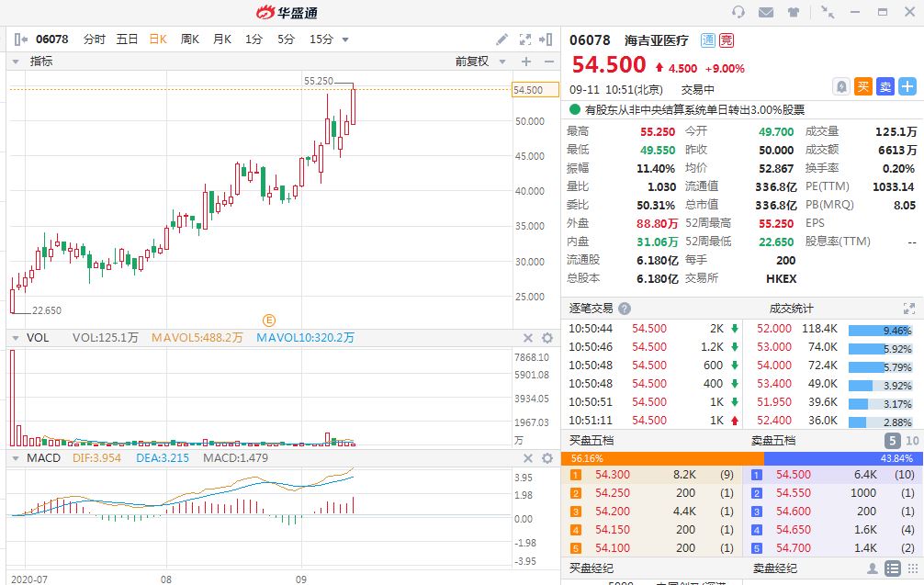Viewport: 924px width, 585px height.
Task: Open customer service headset icon
Action: point(738,12)
